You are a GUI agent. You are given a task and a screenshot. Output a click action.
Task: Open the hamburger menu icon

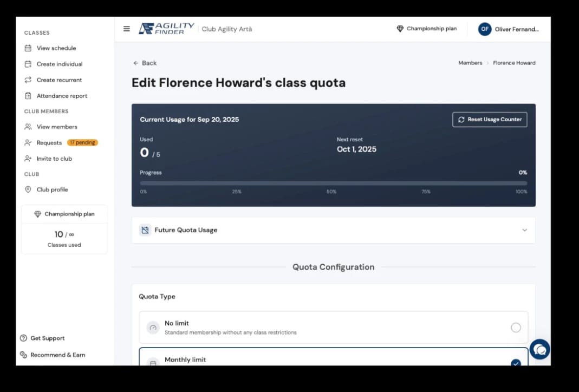tap(126, 29)
